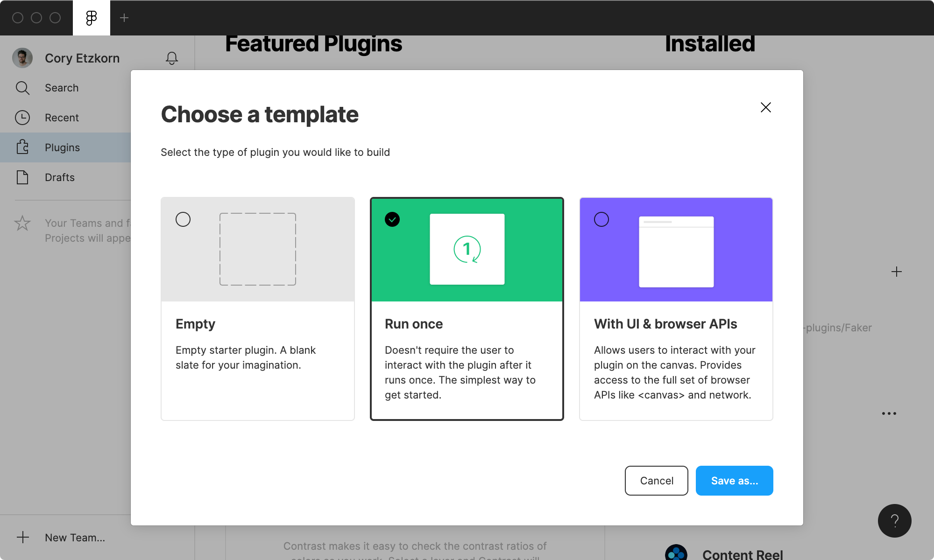Screen dimensions: 934x560
Task: Click the Empty starter plugin description
Action: [x=246, y=357]
